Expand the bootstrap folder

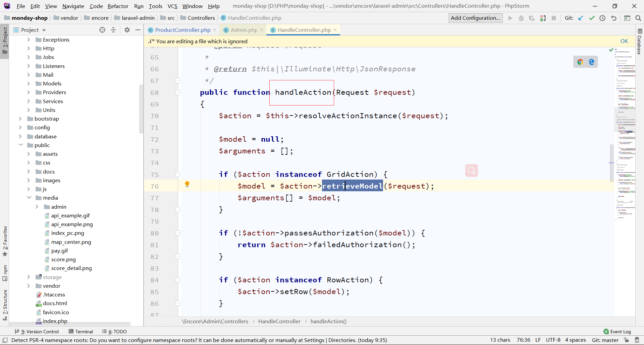(x=20, y=119)
